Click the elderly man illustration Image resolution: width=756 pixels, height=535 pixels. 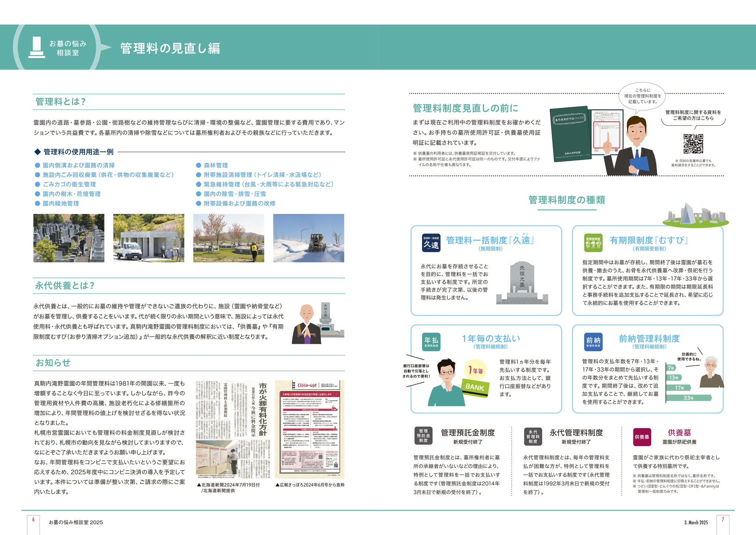[x=711, y=372]
